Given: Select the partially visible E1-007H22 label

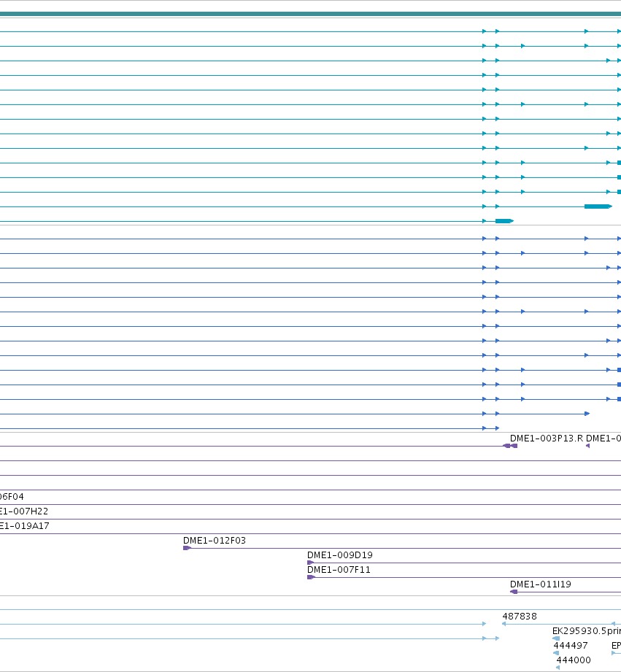Looking at the screenshot, I should tap(24, 511).
